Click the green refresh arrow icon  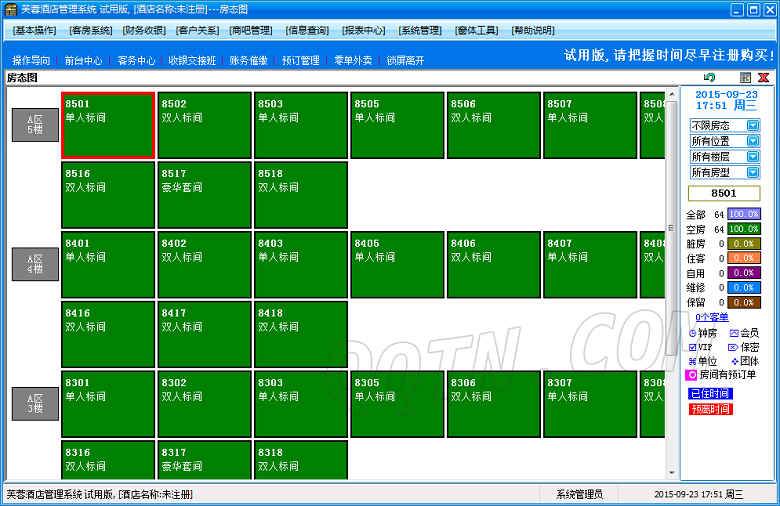[709, 78]
